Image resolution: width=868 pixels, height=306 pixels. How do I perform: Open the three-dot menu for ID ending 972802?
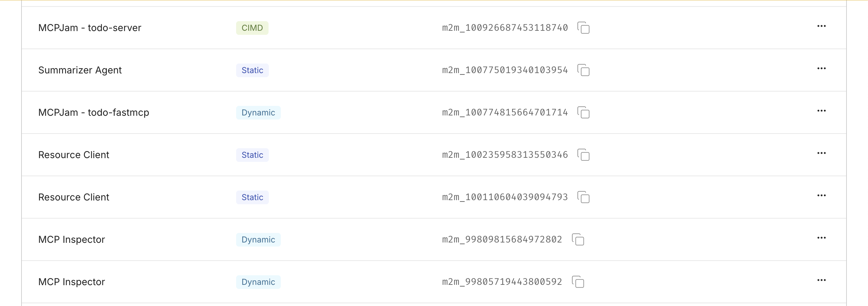click(x=821, y=238)
